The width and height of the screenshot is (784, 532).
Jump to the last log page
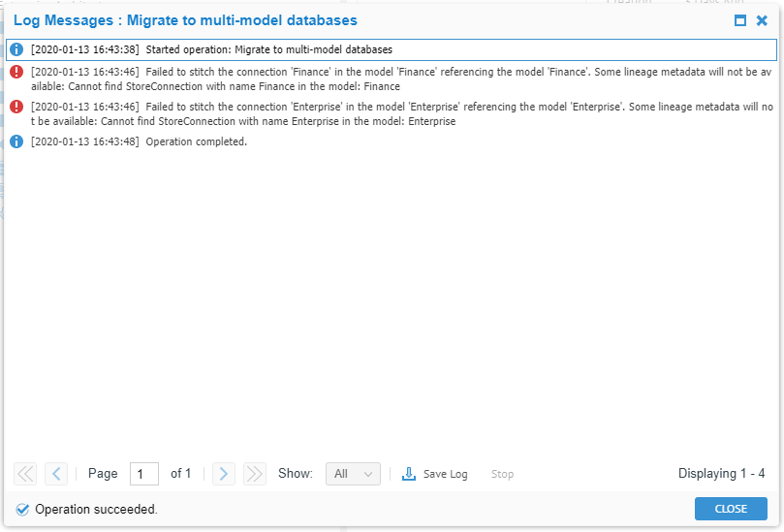click(x=255, y=474)
